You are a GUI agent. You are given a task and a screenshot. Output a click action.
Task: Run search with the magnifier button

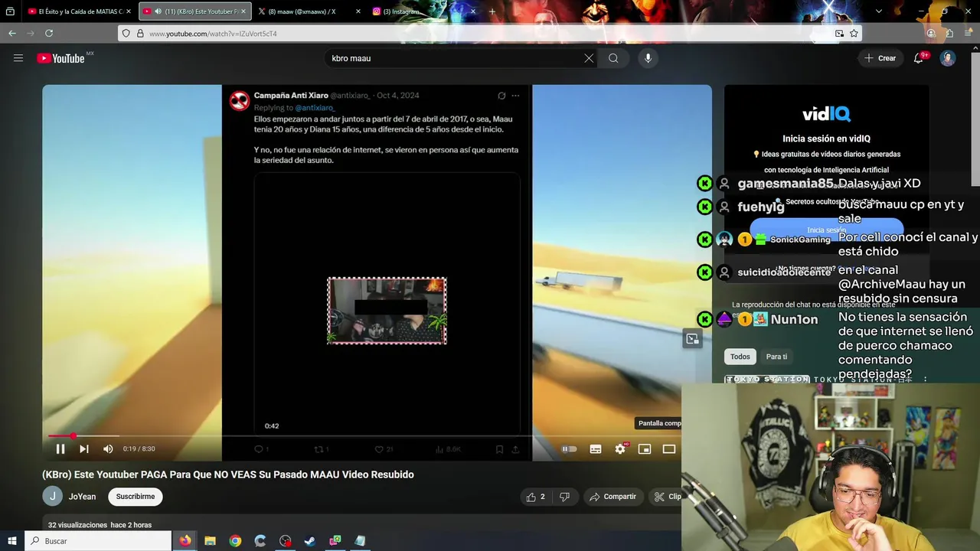(613, 58)
